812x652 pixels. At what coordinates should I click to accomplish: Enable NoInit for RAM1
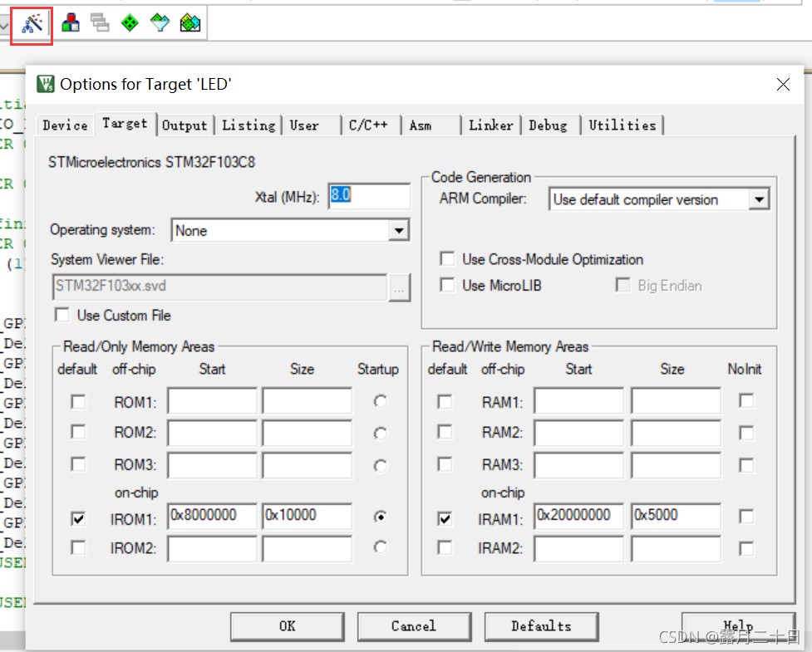[746, 401]
